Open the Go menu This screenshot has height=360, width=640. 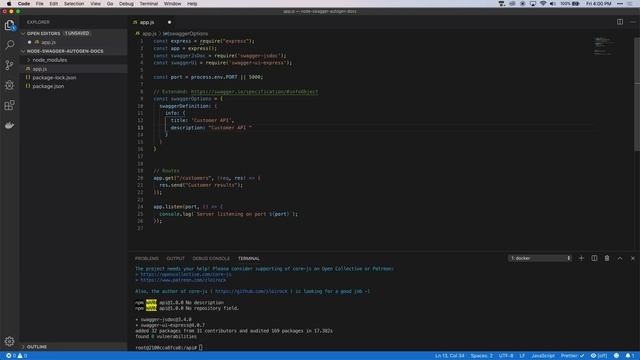110,4
